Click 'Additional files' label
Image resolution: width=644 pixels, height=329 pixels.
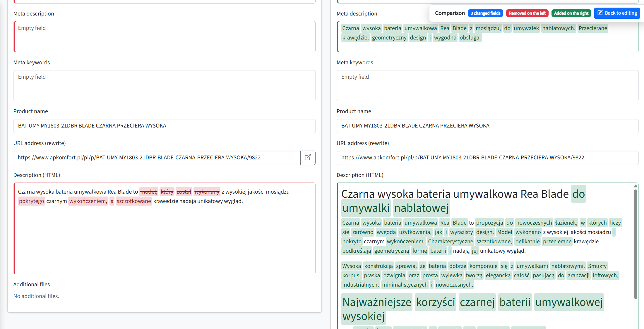[x=32, y=285]
